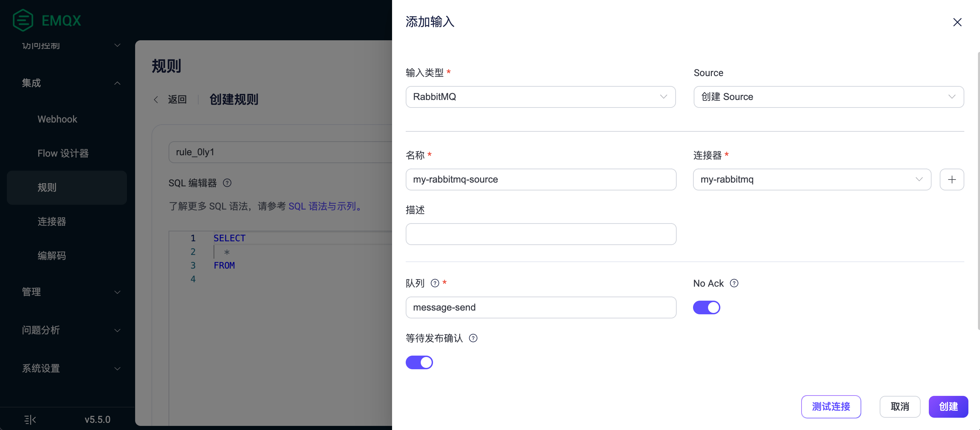Disable the No Ack toggle
This screenshot has height=430, width=980.
click(706, 307)
